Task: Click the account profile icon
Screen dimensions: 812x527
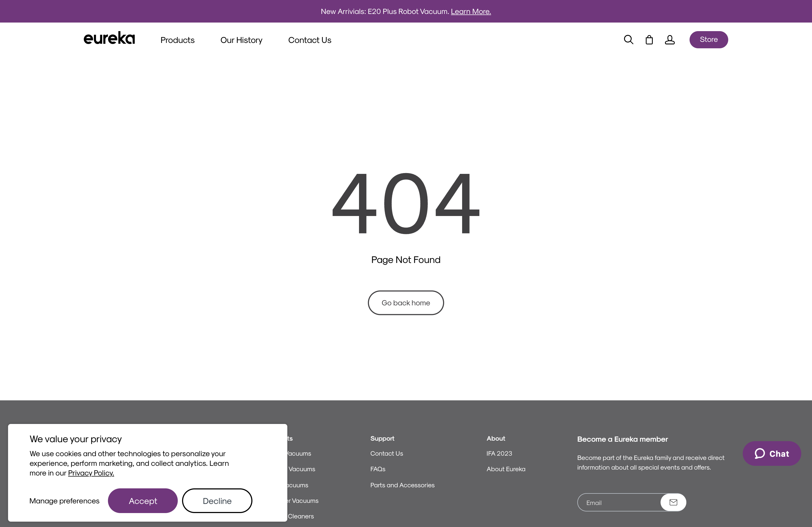Action: click(x=670, y=39)
